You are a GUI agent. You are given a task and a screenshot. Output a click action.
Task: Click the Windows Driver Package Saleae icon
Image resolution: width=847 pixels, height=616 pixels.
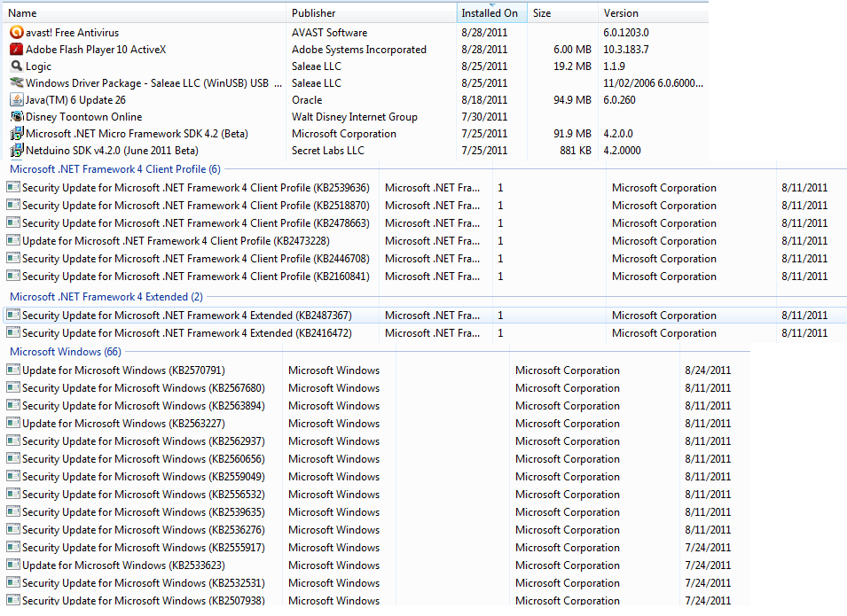(x=17, y=82)
